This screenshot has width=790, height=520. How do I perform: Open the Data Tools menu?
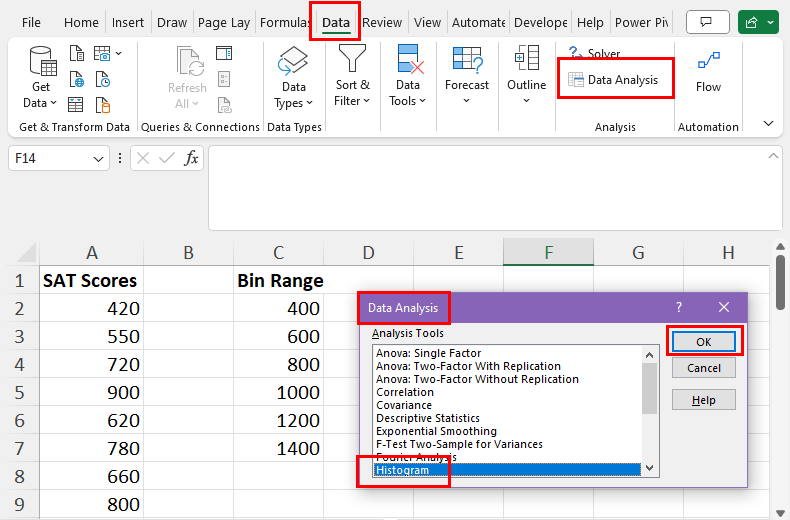[408, 76]
